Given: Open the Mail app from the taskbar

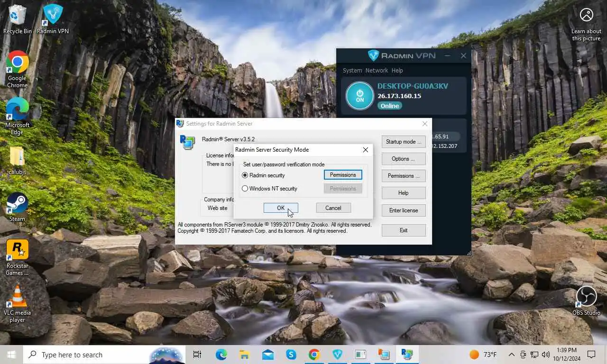Looking at the screenshot, I should pos(267,355).
